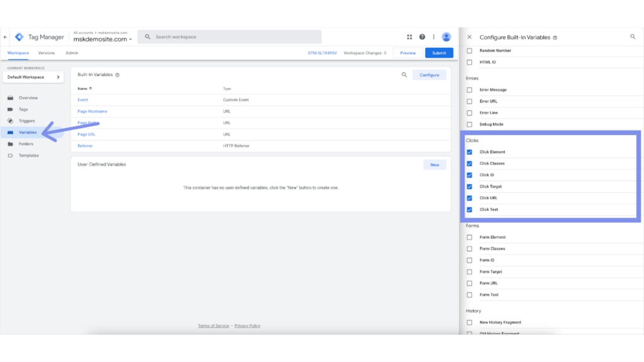Uncheck the Click URL checkbox

[x=469, y=198]
